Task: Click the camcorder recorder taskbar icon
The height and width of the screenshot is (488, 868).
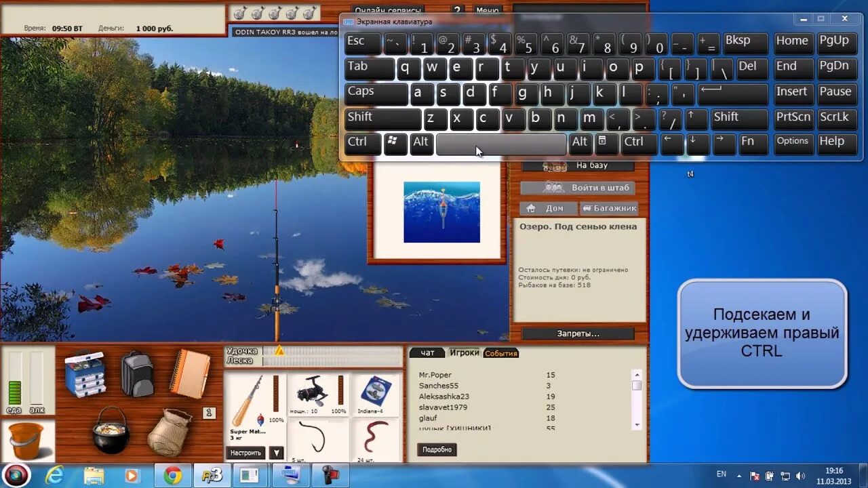Action: point(332,476)
